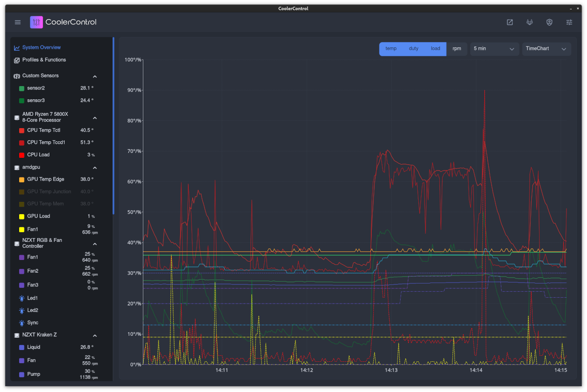
Task: Click the access protection shield icon
Action: (549, 22)
